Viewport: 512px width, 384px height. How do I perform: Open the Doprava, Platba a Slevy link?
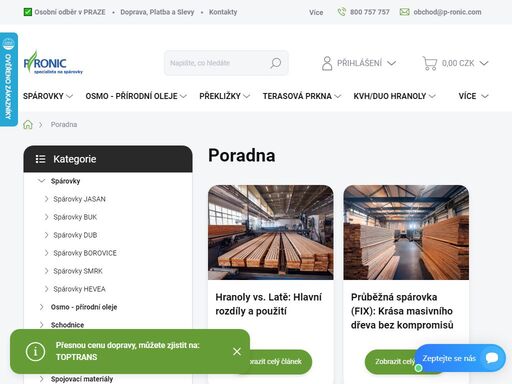click(157, 12)
